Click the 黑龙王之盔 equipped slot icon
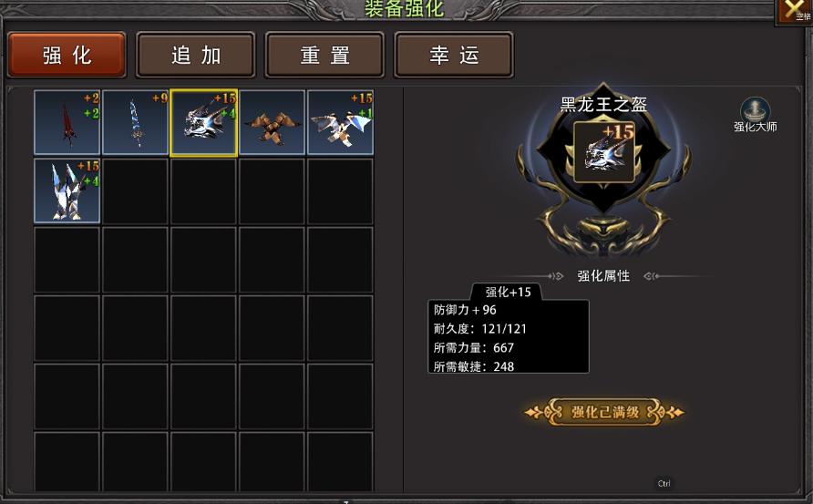 [x=604, y=152]
